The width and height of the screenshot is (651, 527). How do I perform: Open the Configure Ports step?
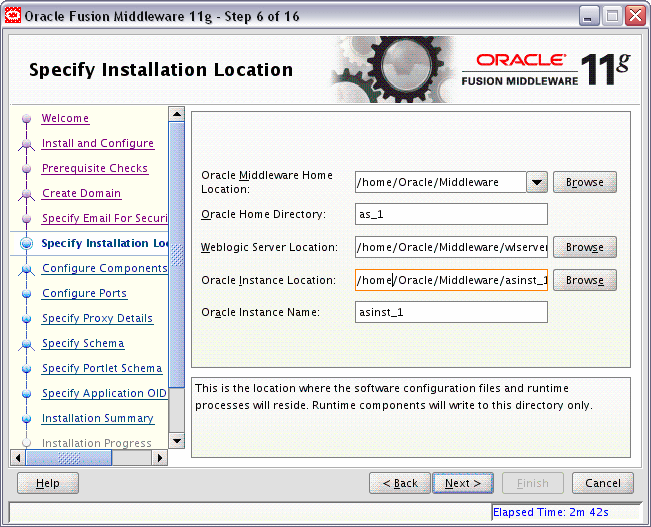click(x=84, y=293)
